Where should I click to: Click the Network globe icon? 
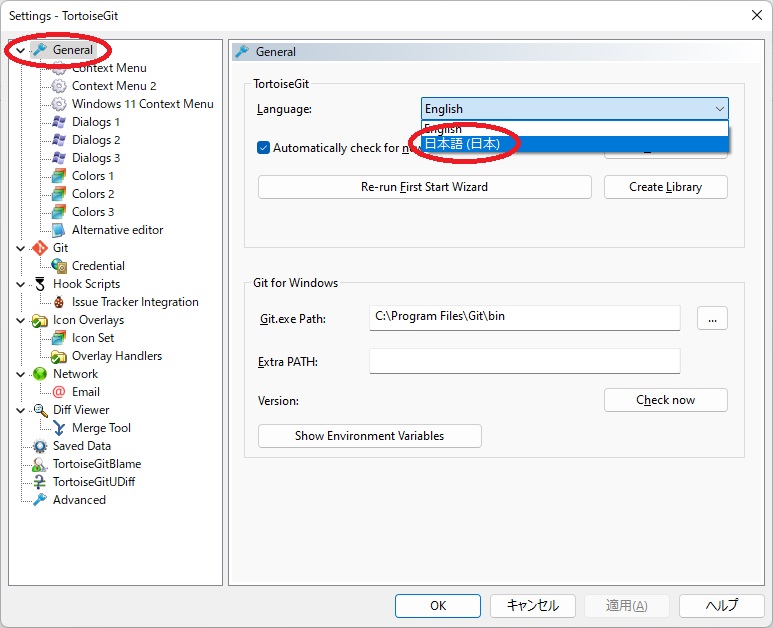pyautogui.click(x=40, y=374)
